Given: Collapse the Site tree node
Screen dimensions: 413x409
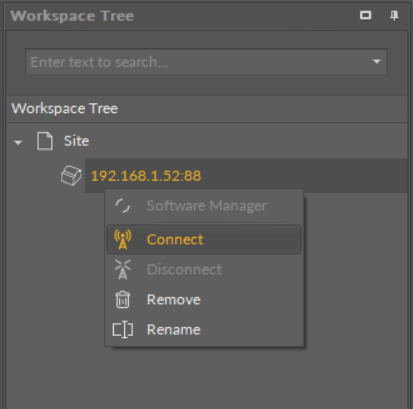Looking at the screenshot, I should pos(18,143).
